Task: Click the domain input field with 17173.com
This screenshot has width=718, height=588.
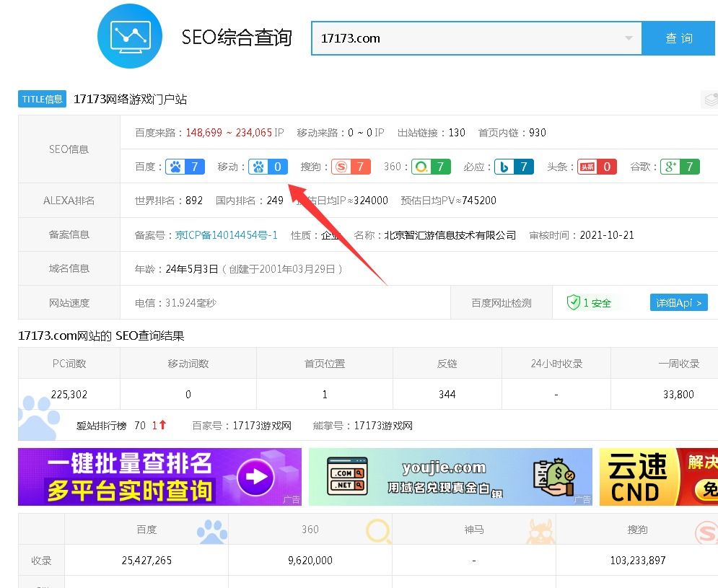Action: [x=469, y=38]
